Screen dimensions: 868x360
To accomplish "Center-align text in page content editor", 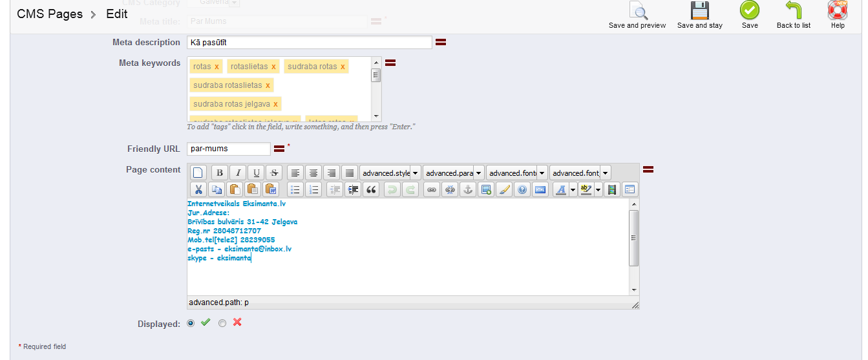I will 313,173.
